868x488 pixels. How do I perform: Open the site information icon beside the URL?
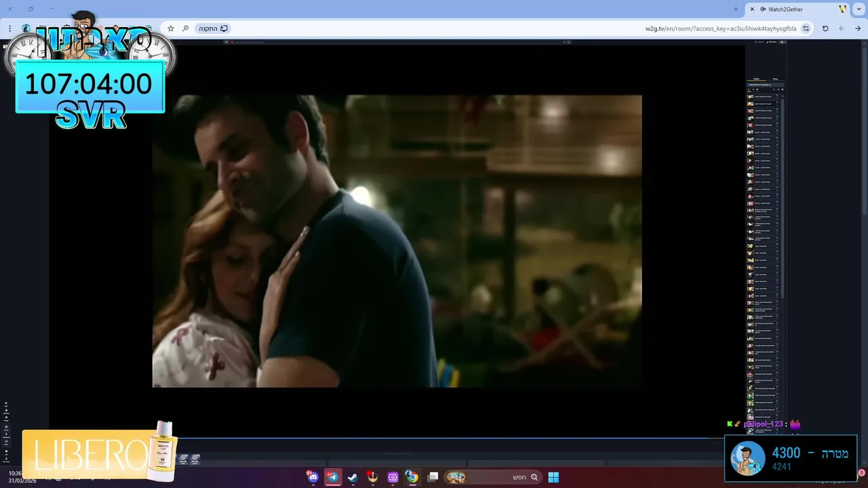click(x=806, y=28)
